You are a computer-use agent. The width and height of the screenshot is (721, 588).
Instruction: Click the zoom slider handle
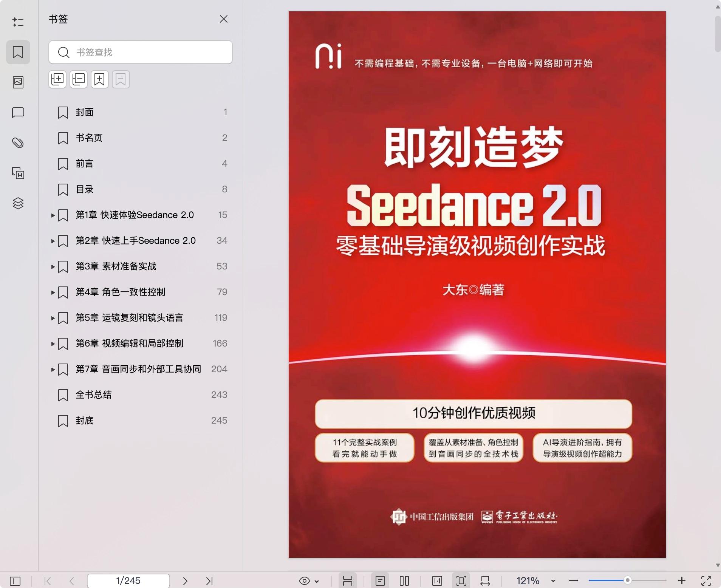click(627, 580)
